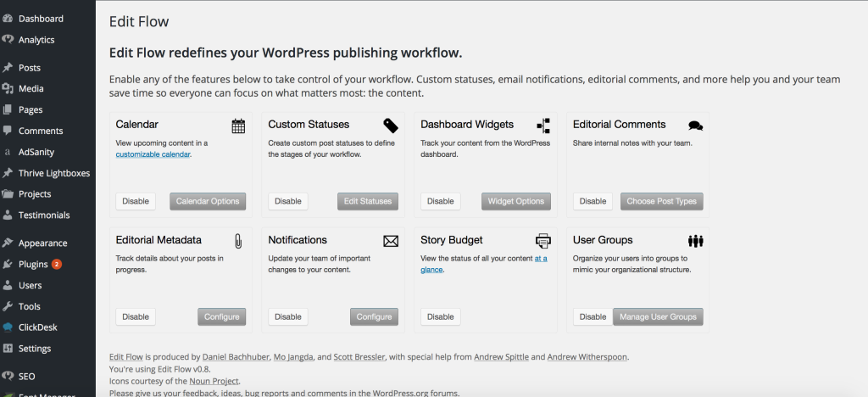Screen dimensions: 868x397
Task: Open Posts menu in the sidebar
Action: point(30,68)
